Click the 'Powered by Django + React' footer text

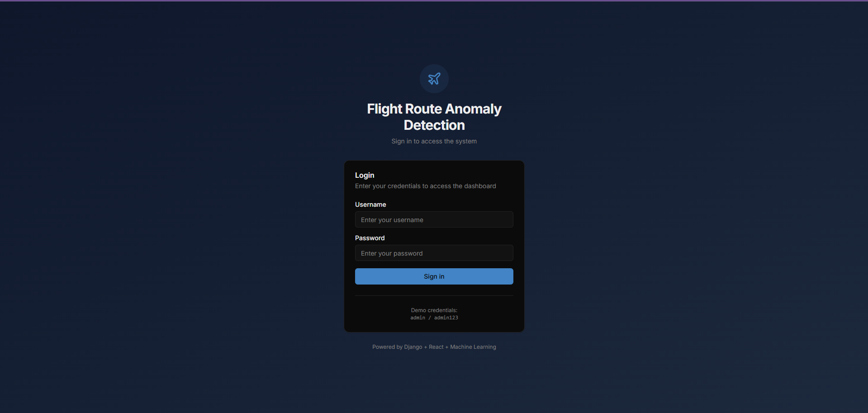[x=434, y=347]
